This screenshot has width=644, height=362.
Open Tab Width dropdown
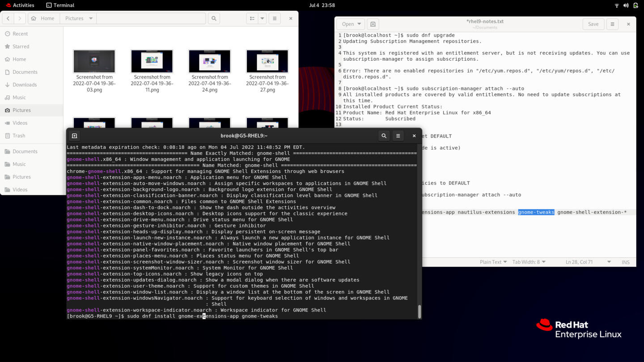(529, 262)
